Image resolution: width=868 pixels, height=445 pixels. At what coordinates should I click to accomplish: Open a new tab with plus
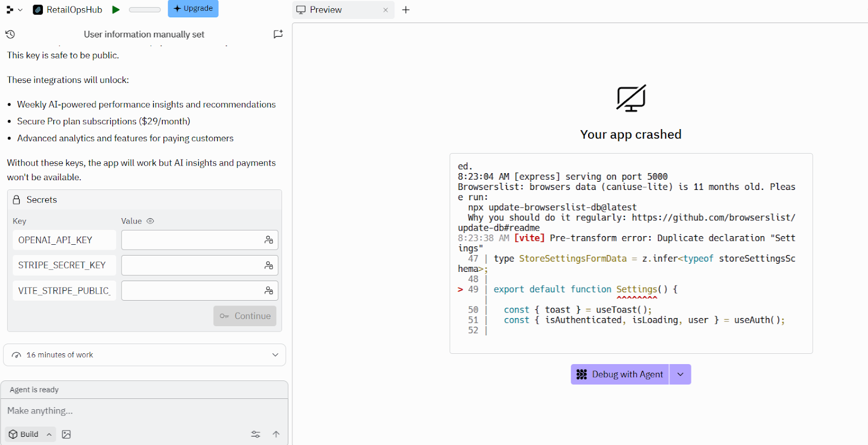(x=406, y=10)
